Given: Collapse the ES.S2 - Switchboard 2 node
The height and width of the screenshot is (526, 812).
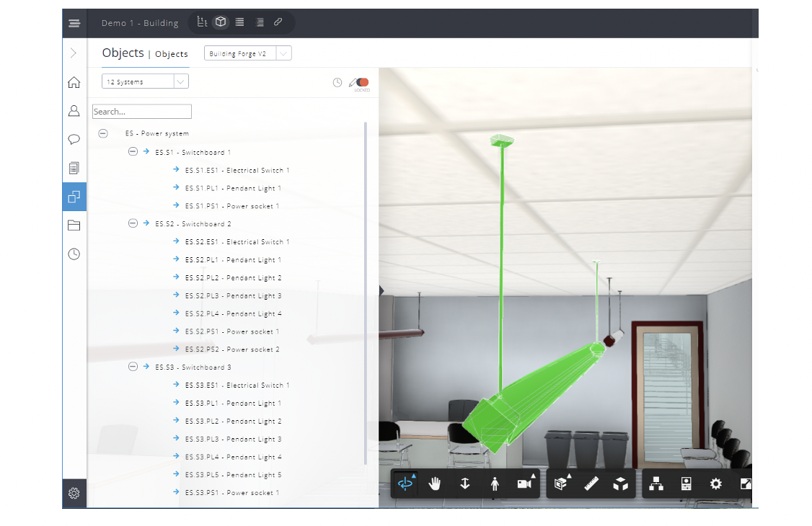Looking at the screenshot, I should (x=133, y=223).
